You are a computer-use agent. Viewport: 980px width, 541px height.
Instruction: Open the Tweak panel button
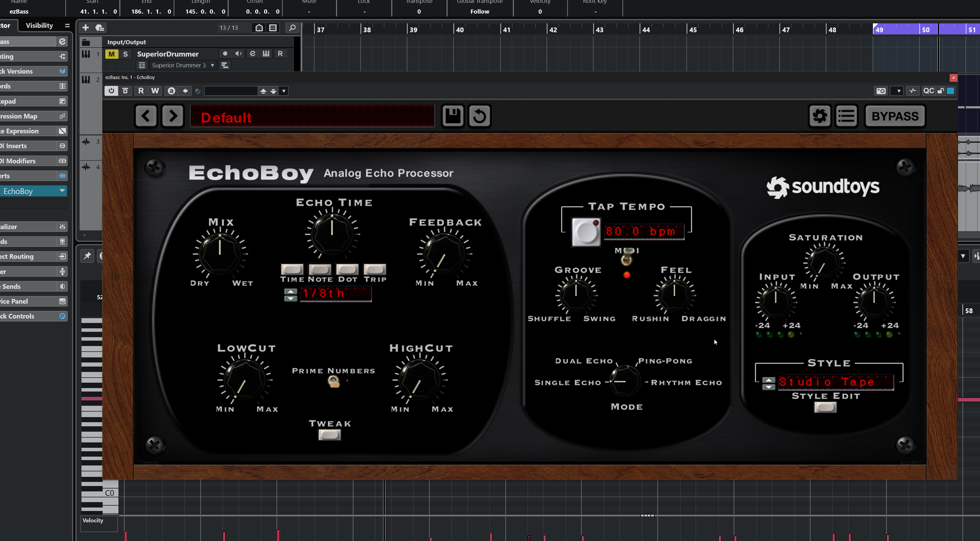point(329,435)
